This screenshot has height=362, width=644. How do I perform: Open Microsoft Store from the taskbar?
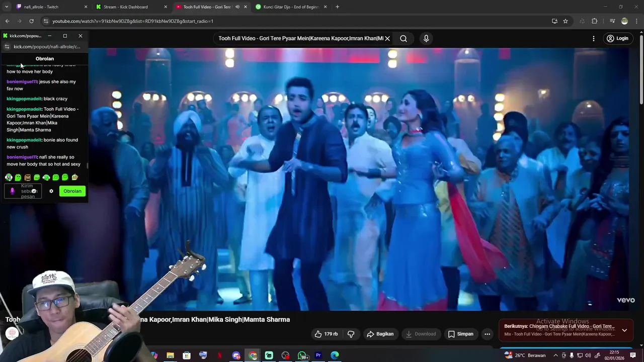click(x=187, y=355)
